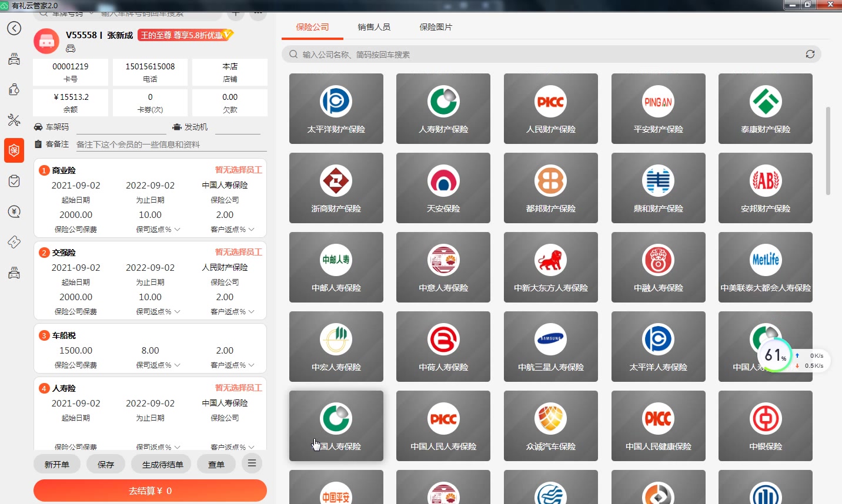Viewport: 842px width, 504px height.
Task: Click 暂无选择员工 link for 交强险
Action: point(238,252)
